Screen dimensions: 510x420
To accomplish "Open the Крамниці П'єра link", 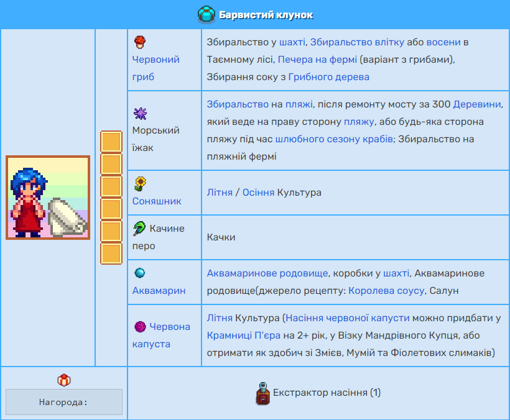I will pyautogui.click(x=244, y=336).
